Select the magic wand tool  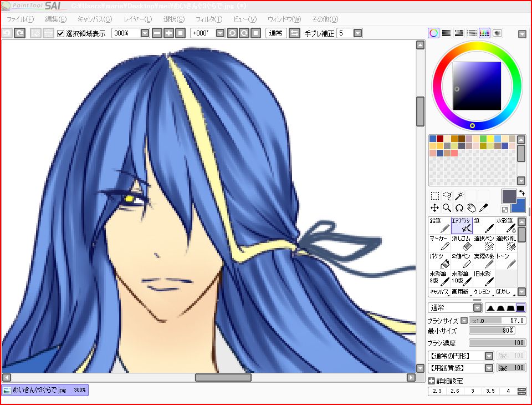pos(459,196)
